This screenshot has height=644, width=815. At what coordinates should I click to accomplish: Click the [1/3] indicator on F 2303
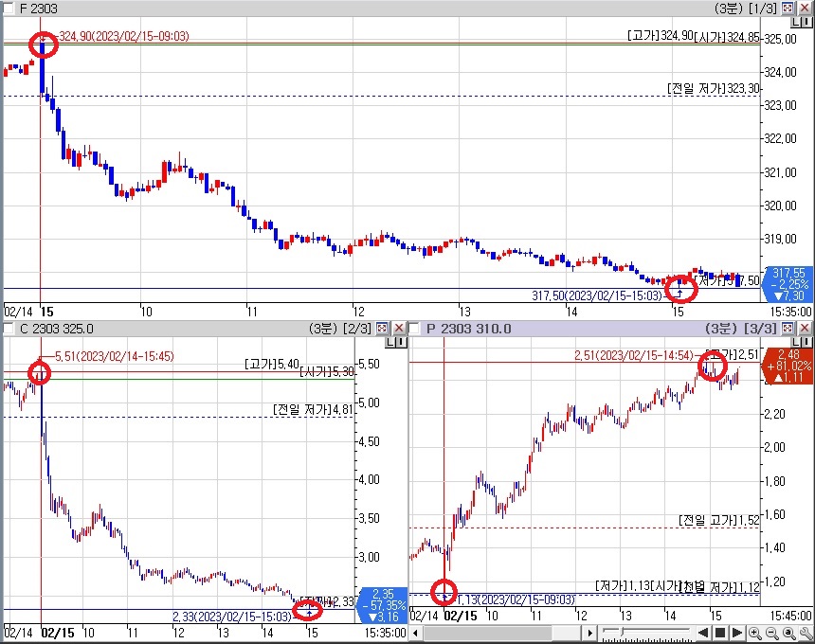point(763,9)
